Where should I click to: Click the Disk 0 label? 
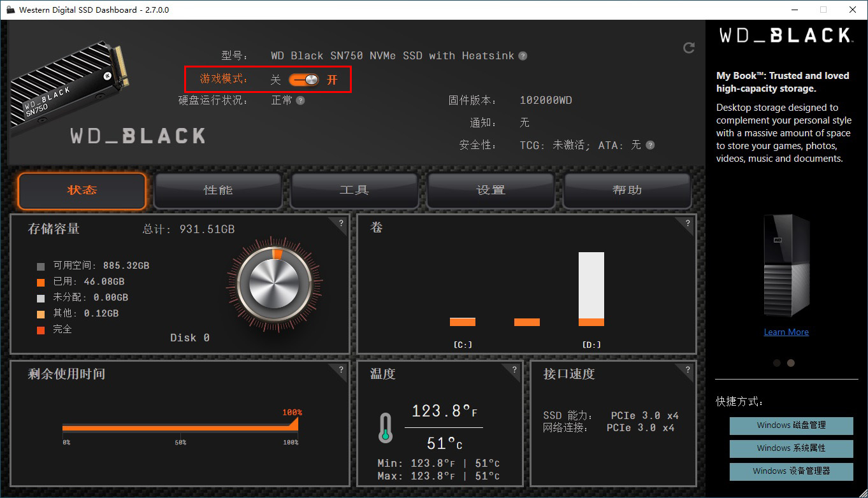coord(190,338)
